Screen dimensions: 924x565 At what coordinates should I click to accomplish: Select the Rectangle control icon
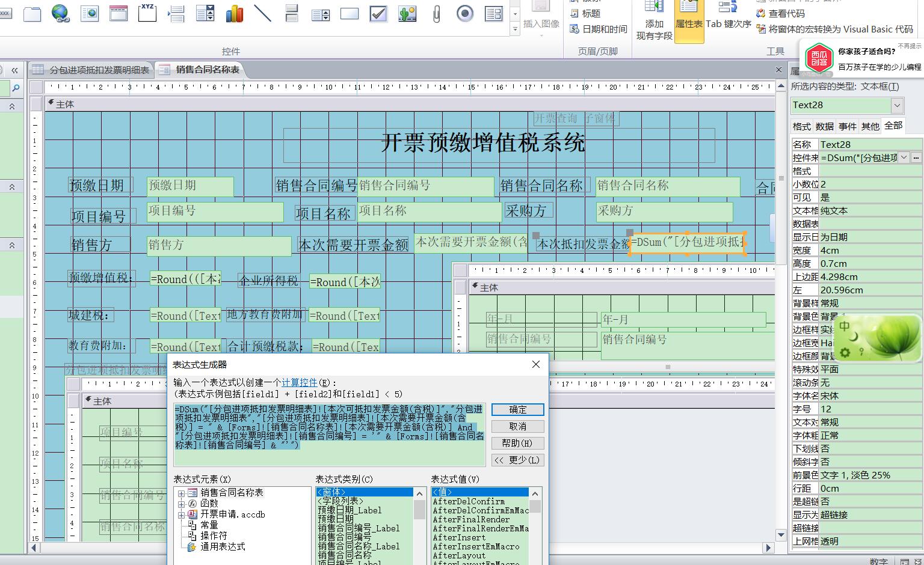click(x=350, y=13)
